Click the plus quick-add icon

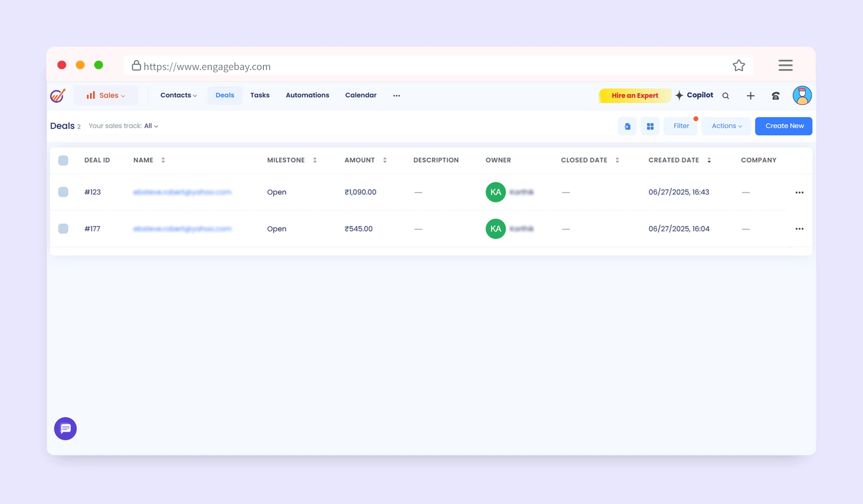[750, 96]
